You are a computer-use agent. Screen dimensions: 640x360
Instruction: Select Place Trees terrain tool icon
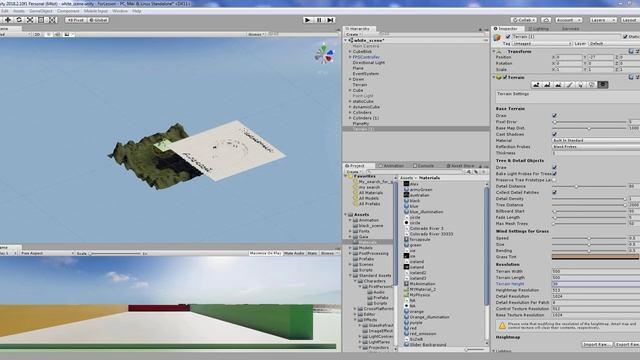click(580, 84)
